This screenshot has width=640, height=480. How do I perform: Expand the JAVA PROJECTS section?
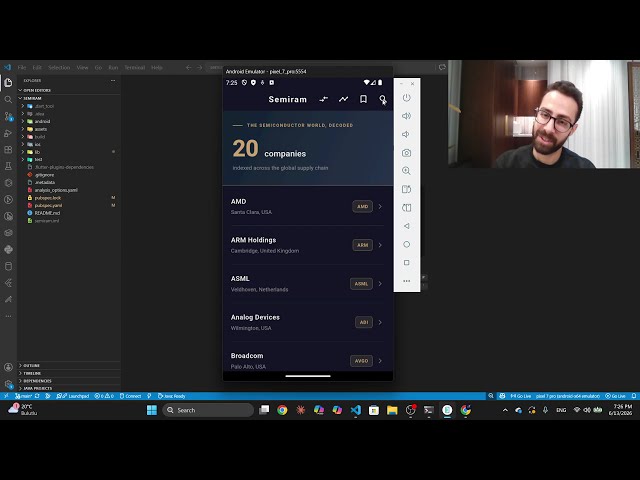69,388
